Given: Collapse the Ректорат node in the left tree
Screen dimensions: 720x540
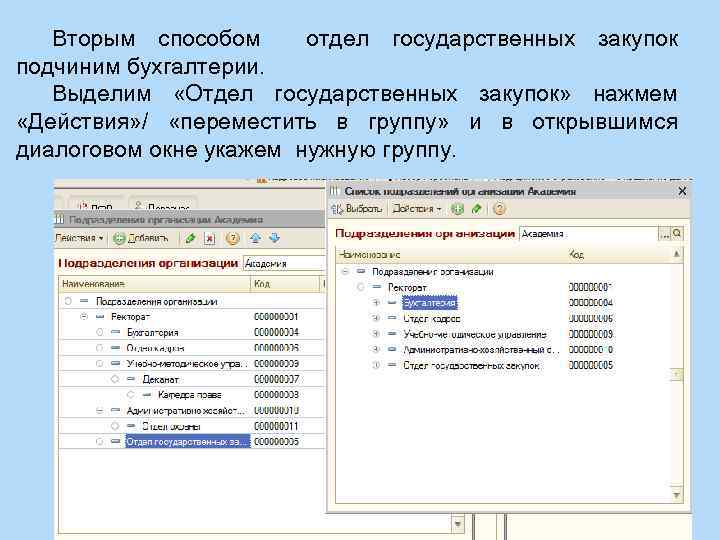Looking at the screenshot, I should [x=84, y=316].
